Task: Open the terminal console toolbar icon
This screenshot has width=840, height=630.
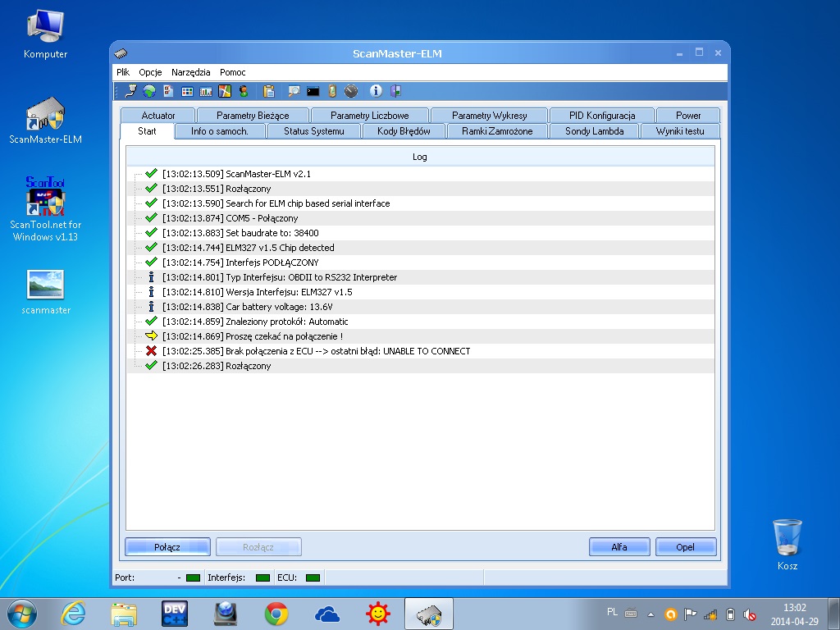Action: [x=313, y=91]
